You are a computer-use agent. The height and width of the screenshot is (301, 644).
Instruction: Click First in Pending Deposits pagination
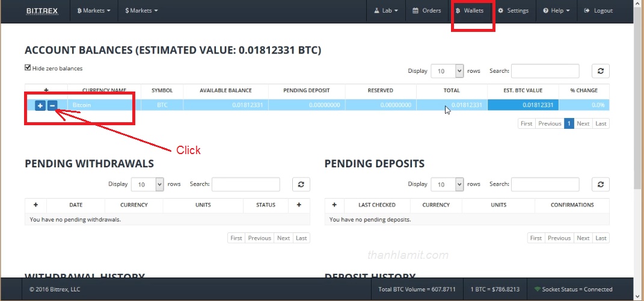point(536,238)
